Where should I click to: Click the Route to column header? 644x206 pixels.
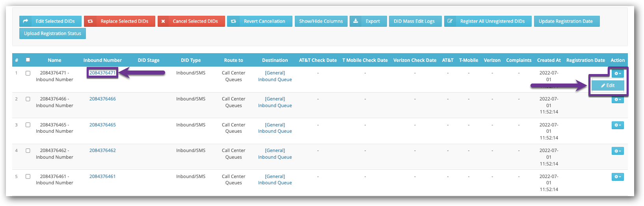click(234, 60)
